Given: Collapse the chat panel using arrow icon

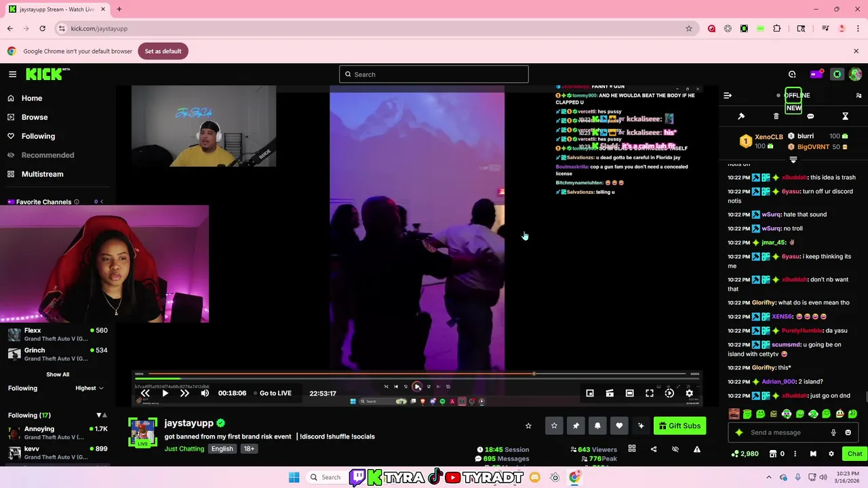Looking at the screenshot, I should (x=728, y=96).
